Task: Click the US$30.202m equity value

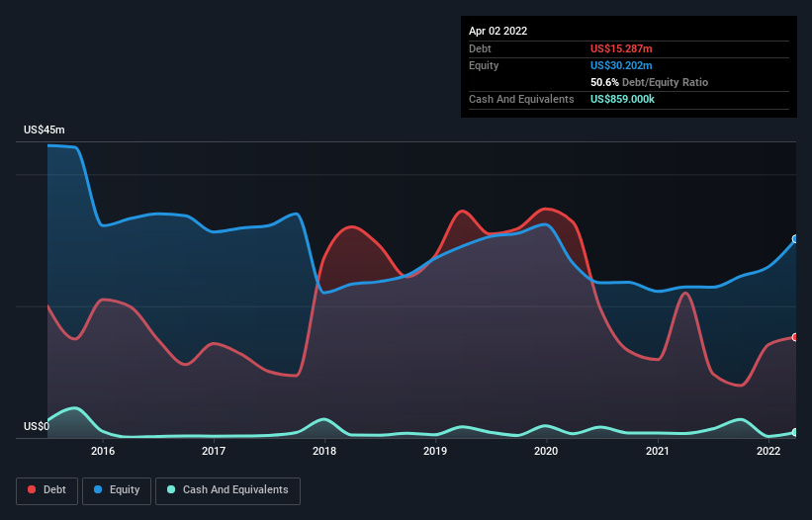Action: 621,65
